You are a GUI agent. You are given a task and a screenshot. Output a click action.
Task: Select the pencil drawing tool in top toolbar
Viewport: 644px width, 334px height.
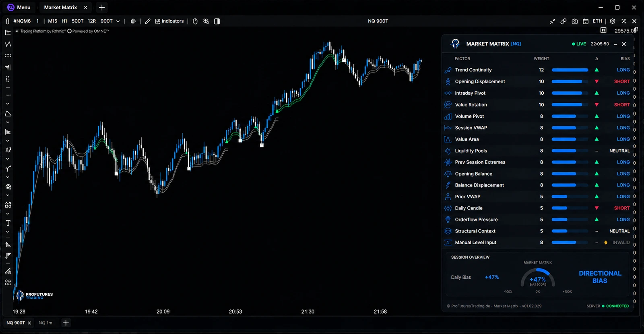tap(148, 21)
